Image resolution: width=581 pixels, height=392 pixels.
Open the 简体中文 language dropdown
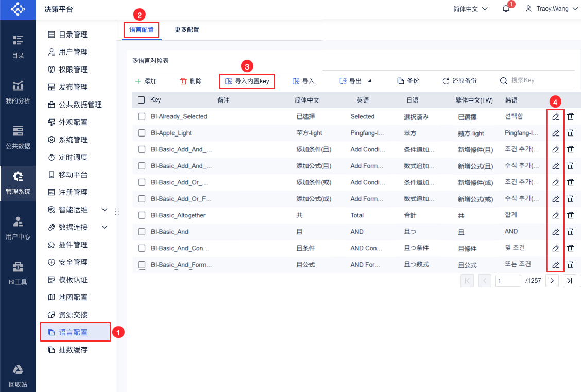(470, 9)
